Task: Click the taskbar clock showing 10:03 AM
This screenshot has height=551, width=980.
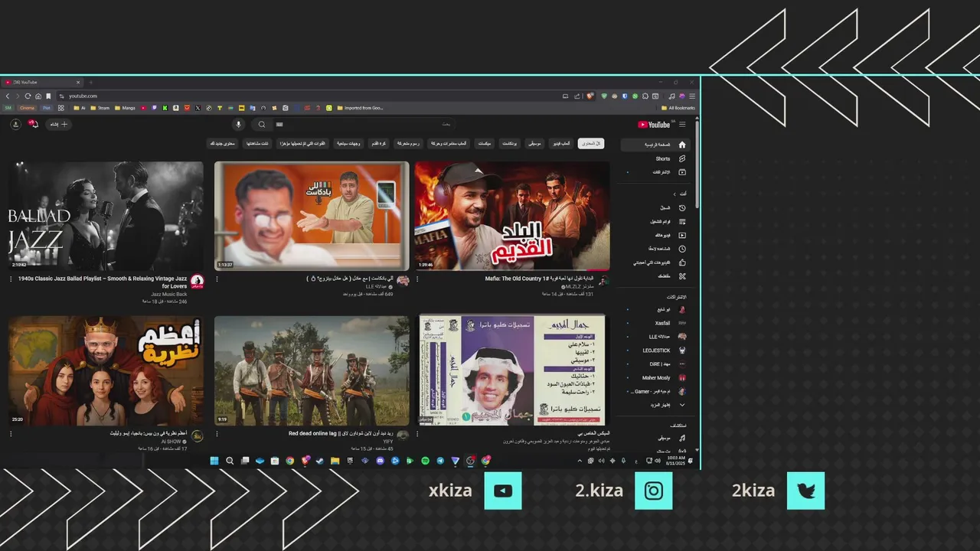Action: (x=676, y=460)
